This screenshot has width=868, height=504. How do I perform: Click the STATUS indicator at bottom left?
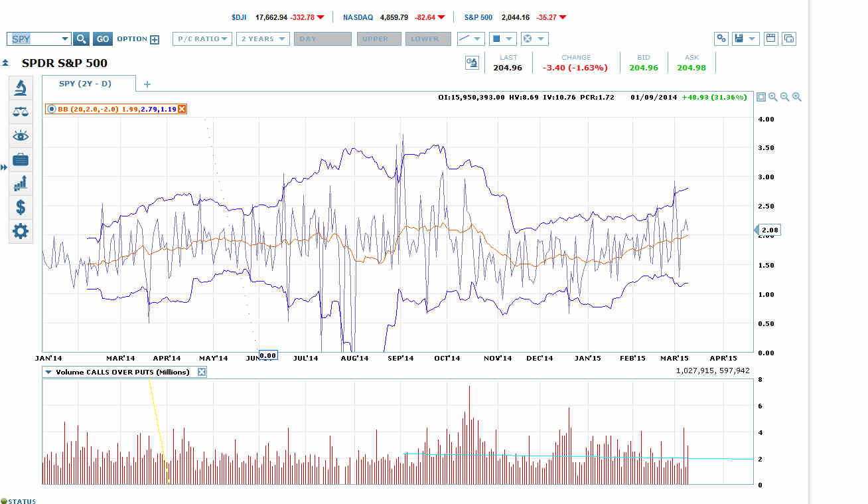point(19,501)
